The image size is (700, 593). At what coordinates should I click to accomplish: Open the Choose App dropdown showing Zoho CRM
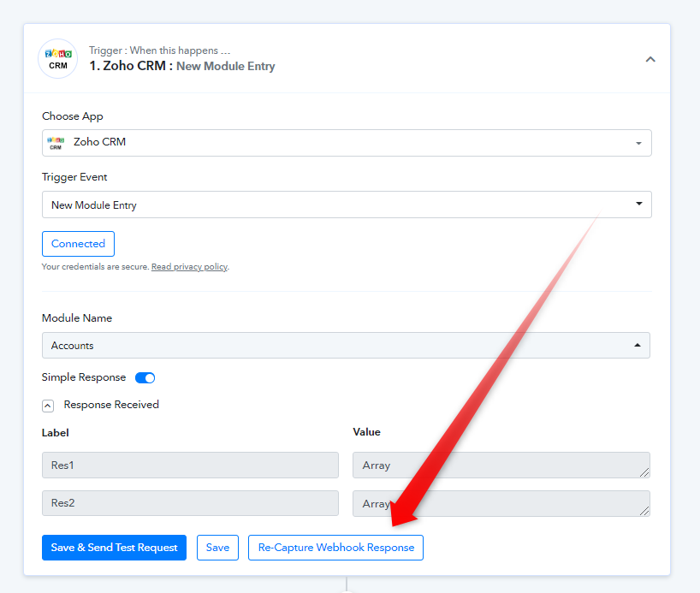click(x=347, y=143)
